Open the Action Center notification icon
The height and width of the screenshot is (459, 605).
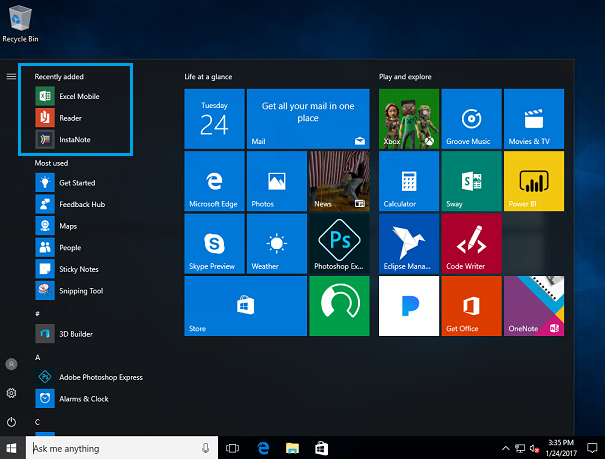592,448
